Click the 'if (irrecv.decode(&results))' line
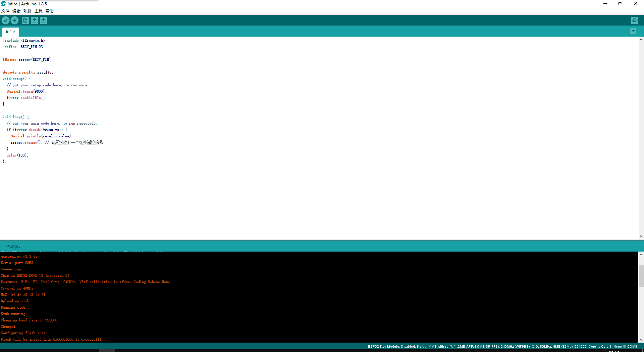The image size is (644, 352). pyautogui.click(x=37, y=130)
